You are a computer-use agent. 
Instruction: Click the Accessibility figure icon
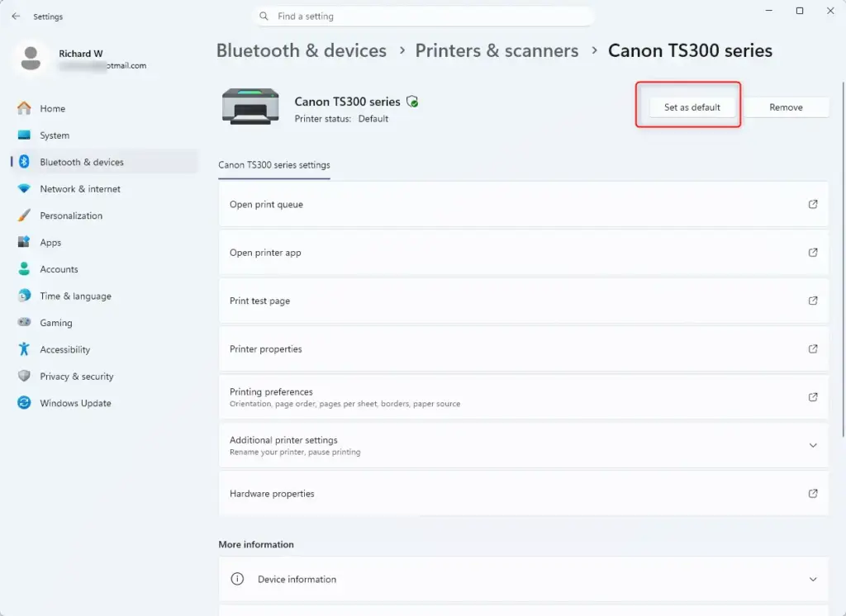[24, 349]
